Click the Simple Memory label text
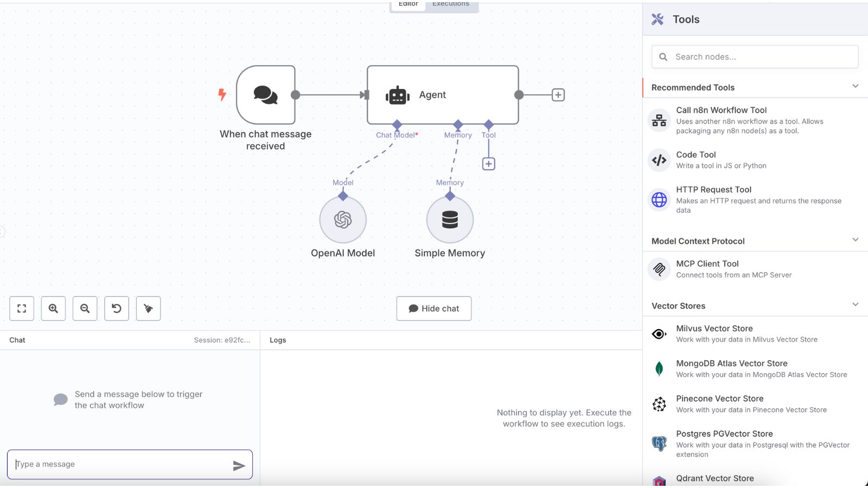The image size is (868, 488). click(450, 253)
